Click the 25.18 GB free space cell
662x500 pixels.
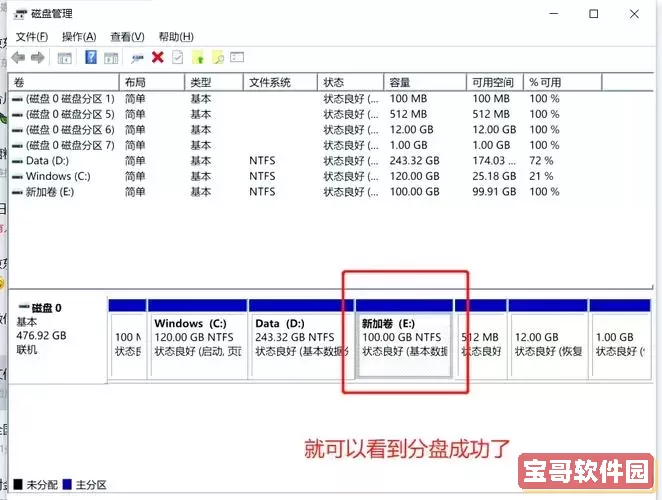[494, 176]
